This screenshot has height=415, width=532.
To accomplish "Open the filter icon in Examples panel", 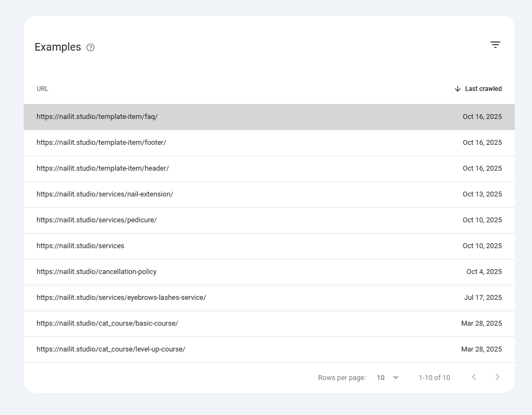I will click(495, 45).
